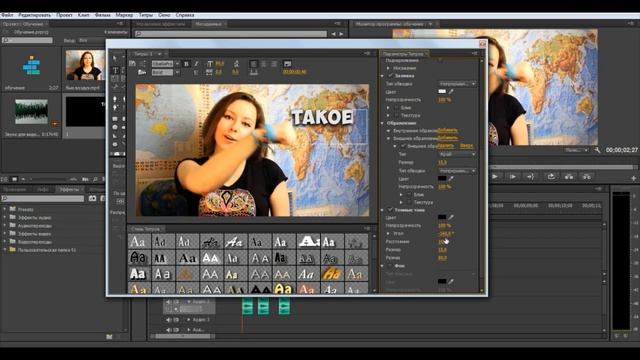This screenshot has width=640, height=360.
Task: Use the shadow color eyedropper
Action: click(x=451, y=217)
